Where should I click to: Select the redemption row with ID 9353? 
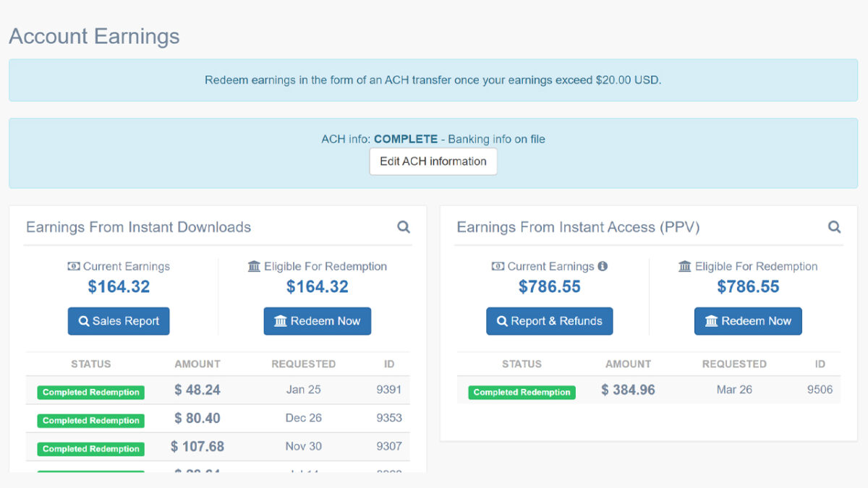tap(217, 420)
